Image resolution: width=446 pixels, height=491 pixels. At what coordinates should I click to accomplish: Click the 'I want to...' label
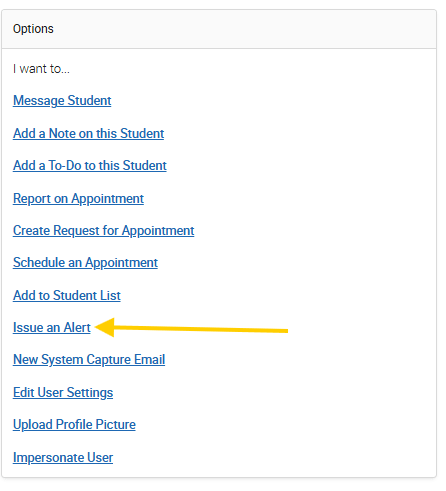41,69
